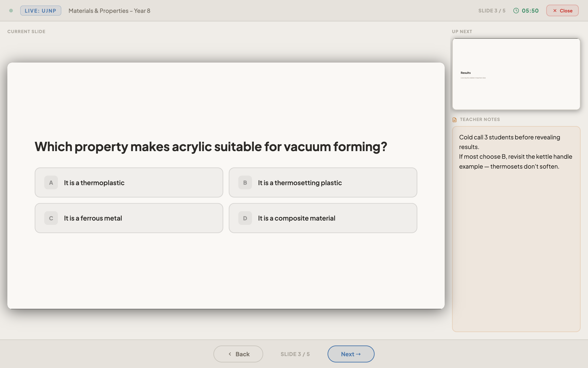Click the letter C answer badge
The height and width of the screenshot is (368, 588).
(51, 218)
